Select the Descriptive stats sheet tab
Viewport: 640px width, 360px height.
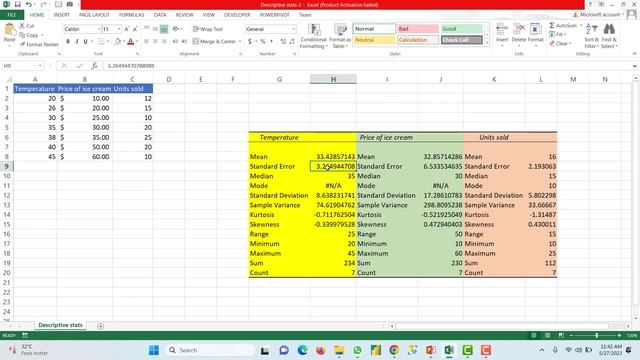60,325
